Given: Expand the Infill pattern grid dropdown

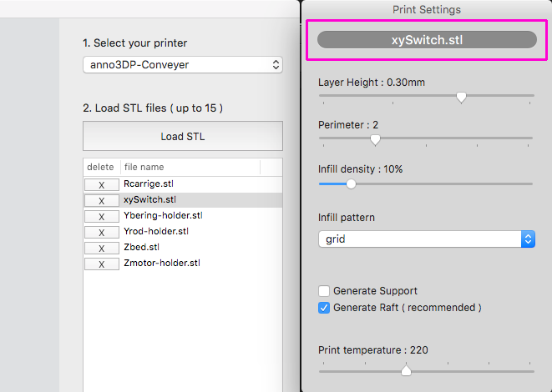Looking at the screenshot, I should [x=426, y=239].
